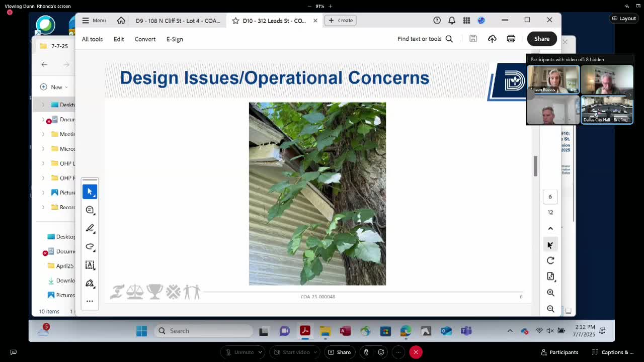Click the search magnifier icon
The width and height of the screenshot is (644, 362).
[449, 39]
